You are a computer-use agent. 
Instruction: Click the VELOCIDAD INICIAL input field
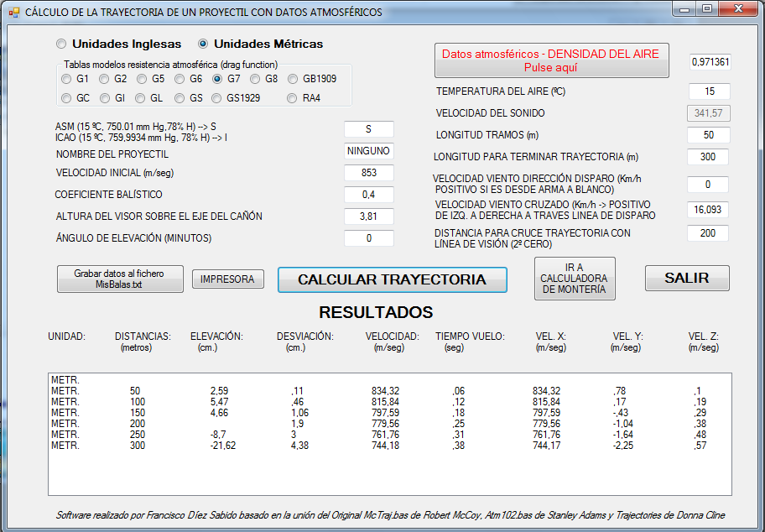pyautogui.click(x=368, y=173)
